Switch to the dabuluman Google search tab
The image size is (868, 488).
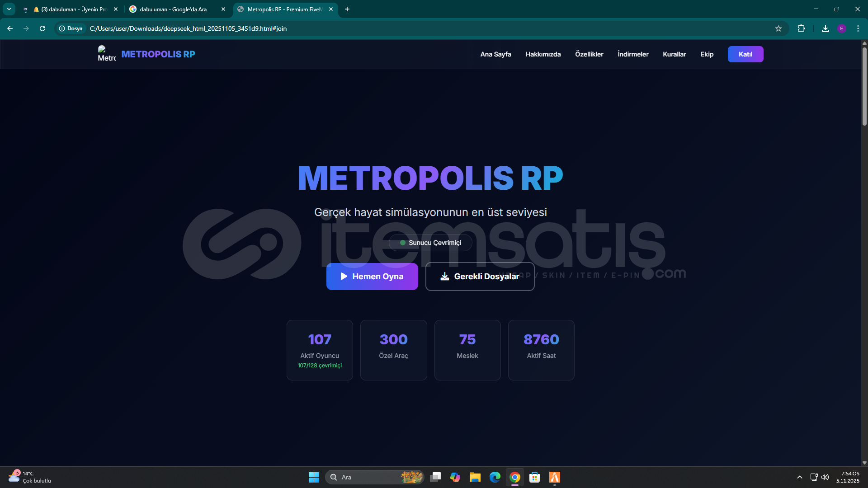(x=173, y=9)
